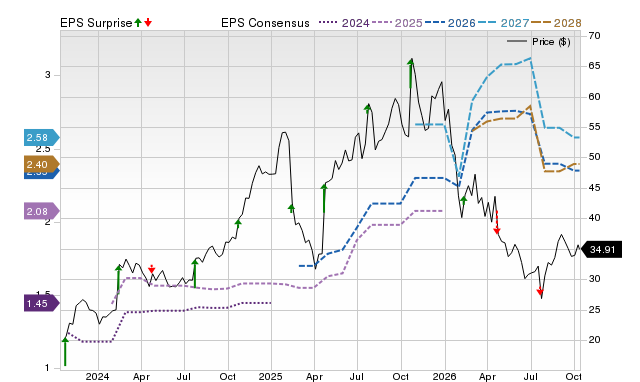Click the 2.08 lavender value tag
Image resolution: width=640 pixels, height=382 pixels.
(x=41, y=211)
